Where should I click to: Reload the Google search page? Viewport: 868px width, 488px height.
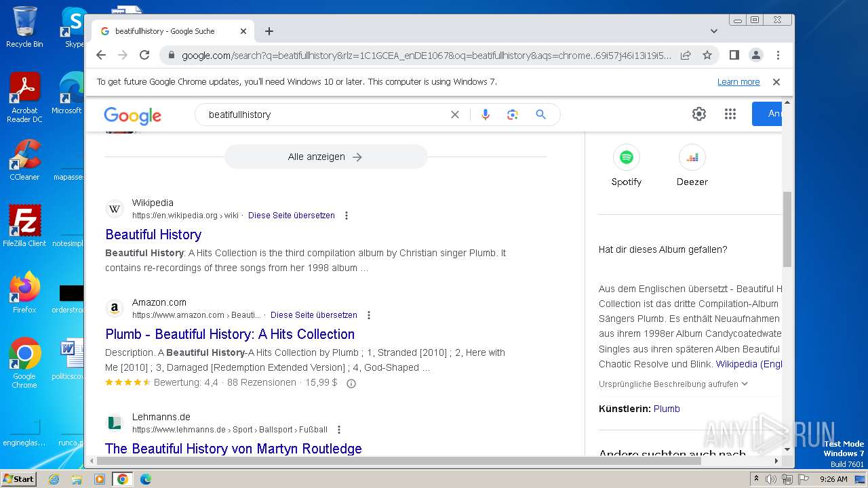tap(144, 55)
